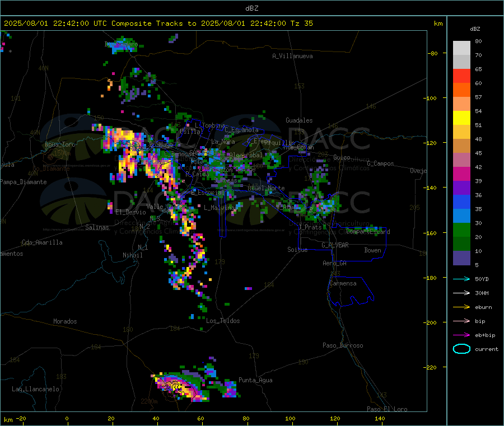Image resolution: width=504 pixels, height=426 pixels.
Task: Click the 'Carmensa' map label
Action: tap(343, 283)
